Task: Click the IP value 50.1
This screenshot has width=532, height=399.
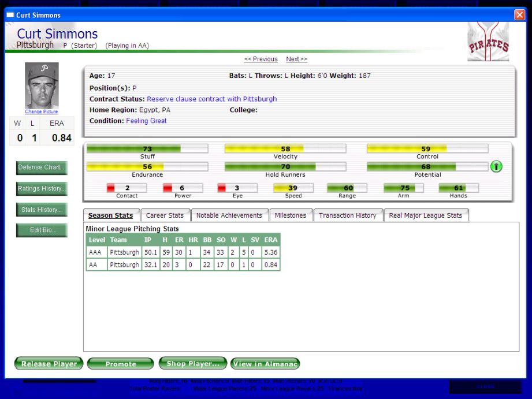Action: pos(151,252)
